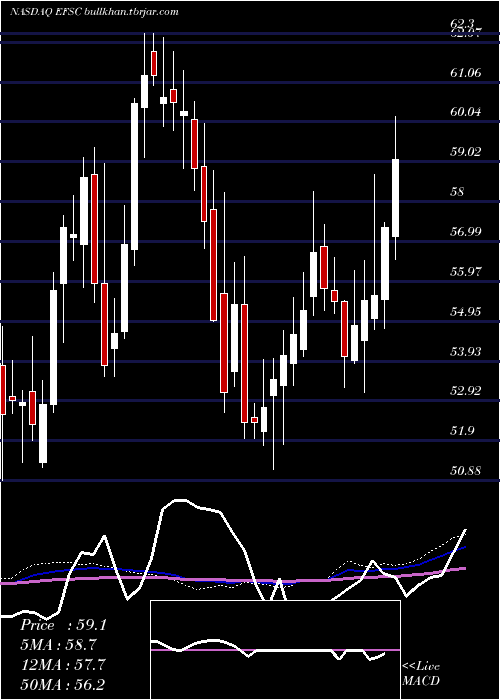Click the 54.95 price axis label
Screen dimensions: 500x700
pyautogui.click(x=466, y=311)
